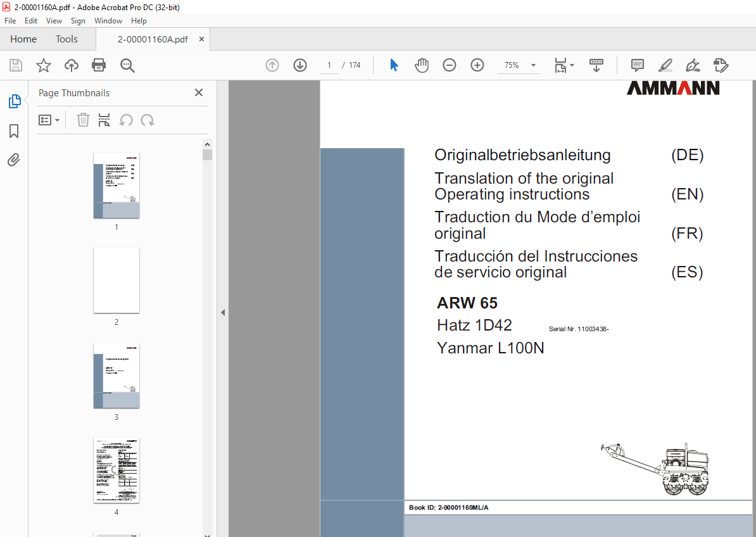The height and width of the screenshot is (537, 756).
Task: Go to previous page arrow icon
Action: click(x=272, y=65)
